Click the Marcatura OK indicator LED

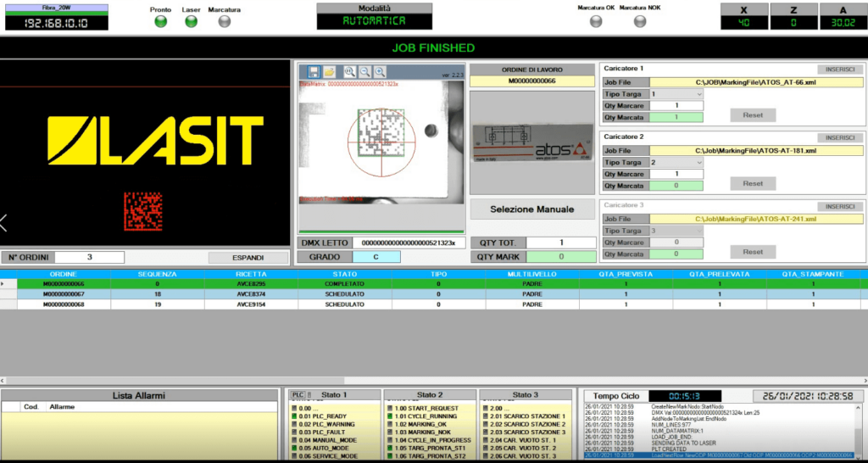596,21
